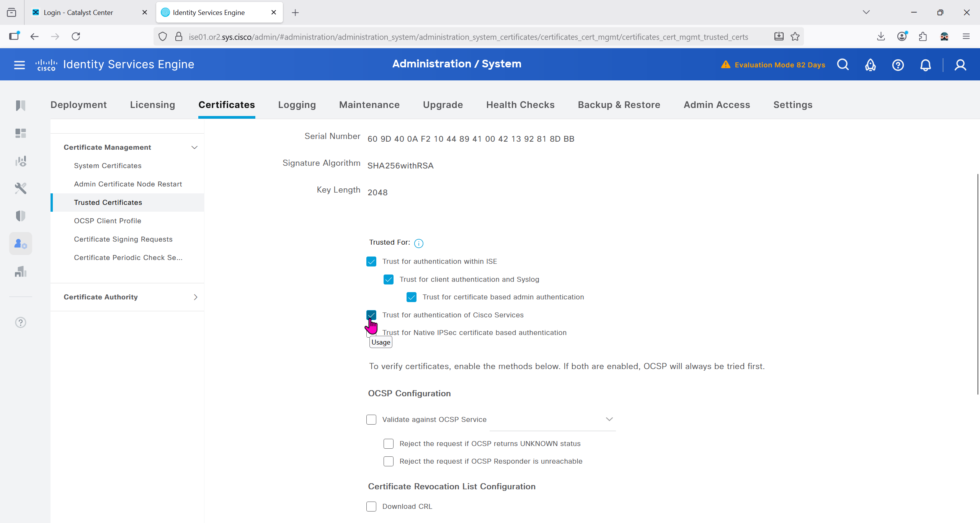This screenshot has width=980, height=523.
Task: Open the user account profile icon
Action: pos(960,65)
